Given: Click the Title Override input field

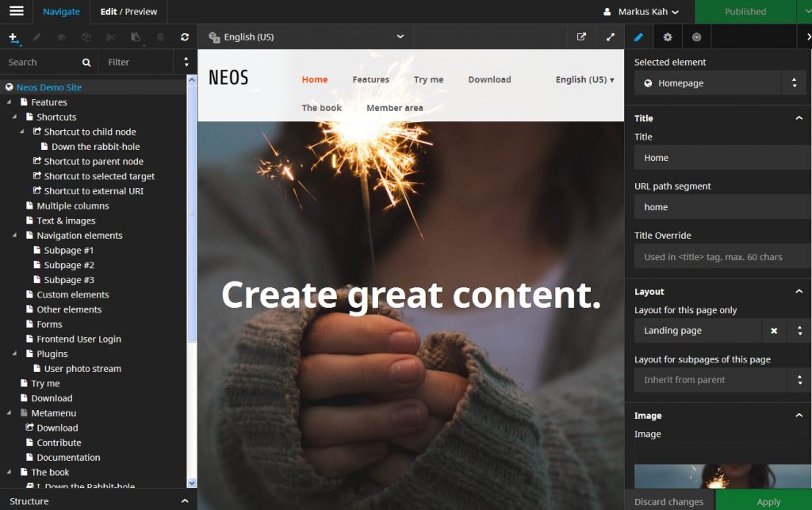Looking at the screenshot, I should 721,256.
